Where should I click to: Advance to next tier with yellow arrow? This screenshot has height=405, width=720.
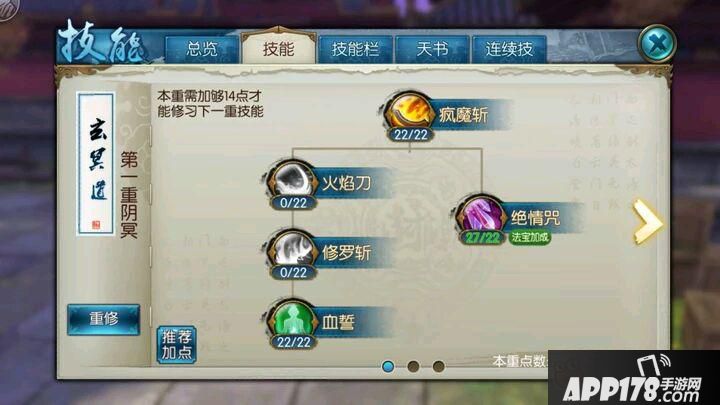[x=647, y=222]
